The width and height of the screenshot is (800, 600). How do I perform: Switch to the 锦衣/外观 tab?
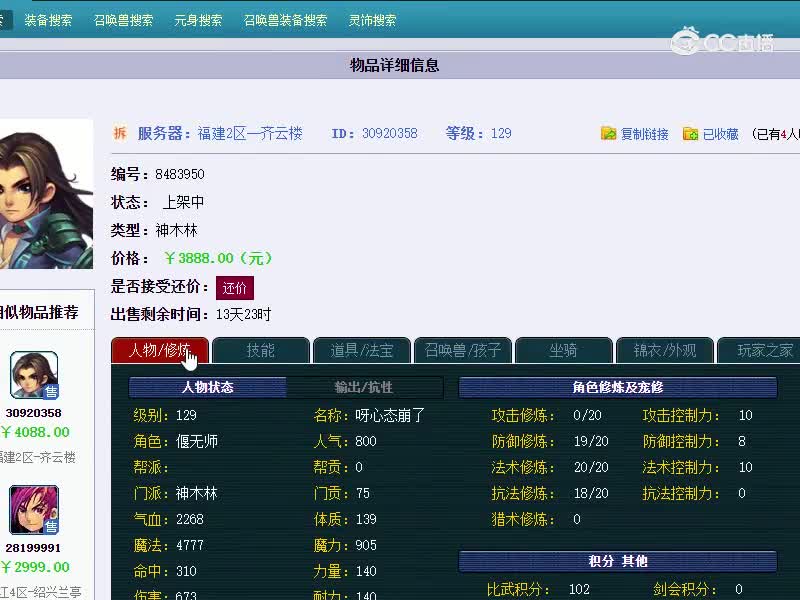[x=665, y=350]
